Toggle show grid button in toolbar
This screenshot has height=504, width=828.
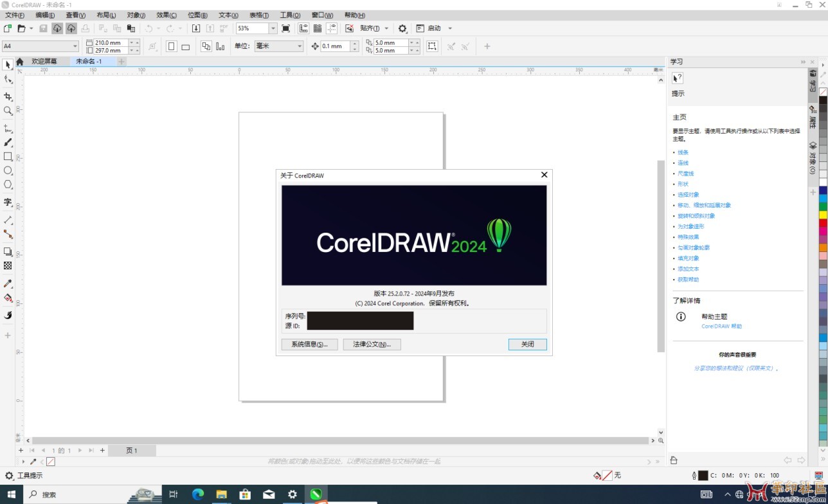click(318, 28)
